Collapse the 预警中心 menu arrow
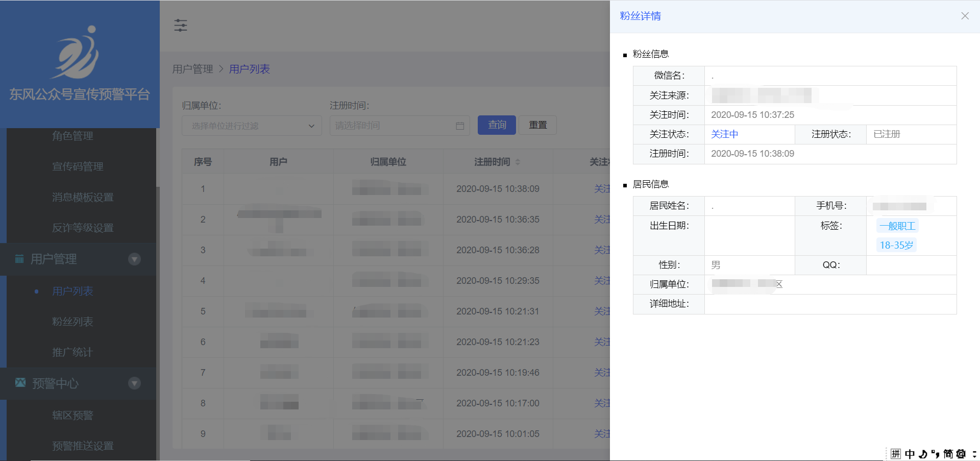 tap(134, 383)
